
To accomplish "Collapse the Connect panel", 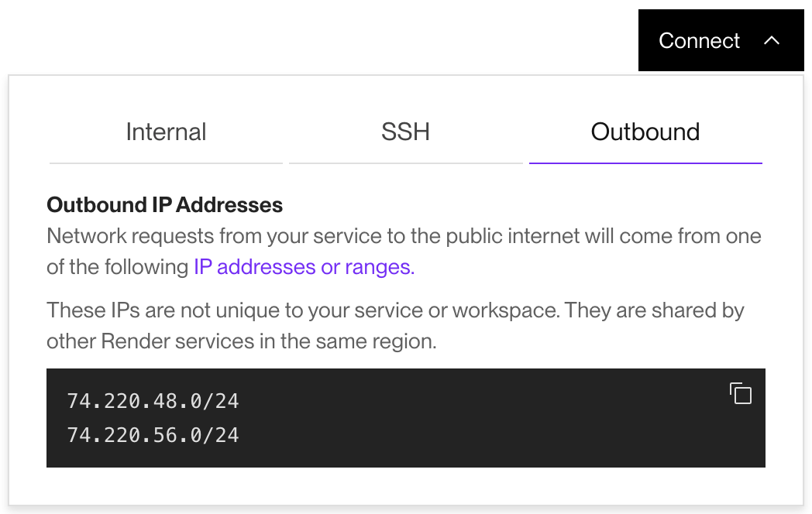I will pos(721,40).
